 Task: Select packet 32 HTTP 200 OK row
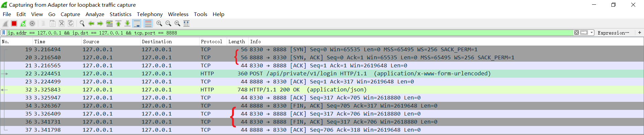pos(322,90)
